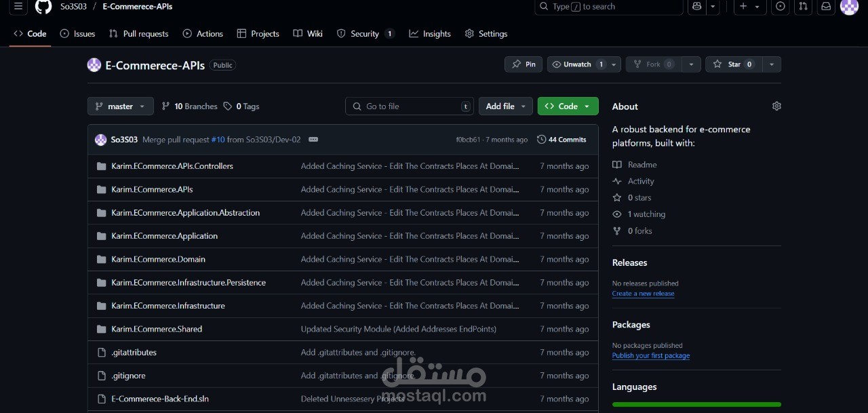Image resolution: width=868 pixels, height=413 pixels.
Task: View the 44 Commits history
Action: pos(561,140)
